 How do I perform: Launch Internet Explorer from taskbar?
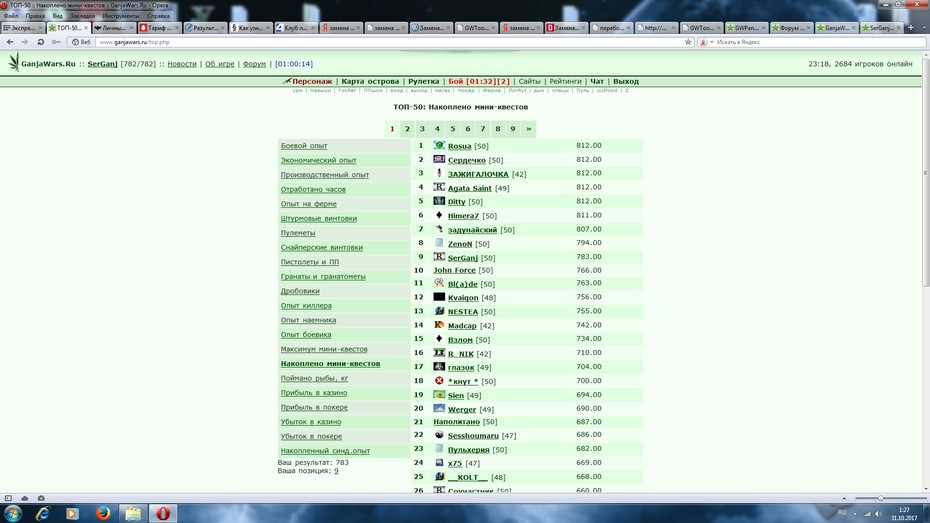coord(42,514)
